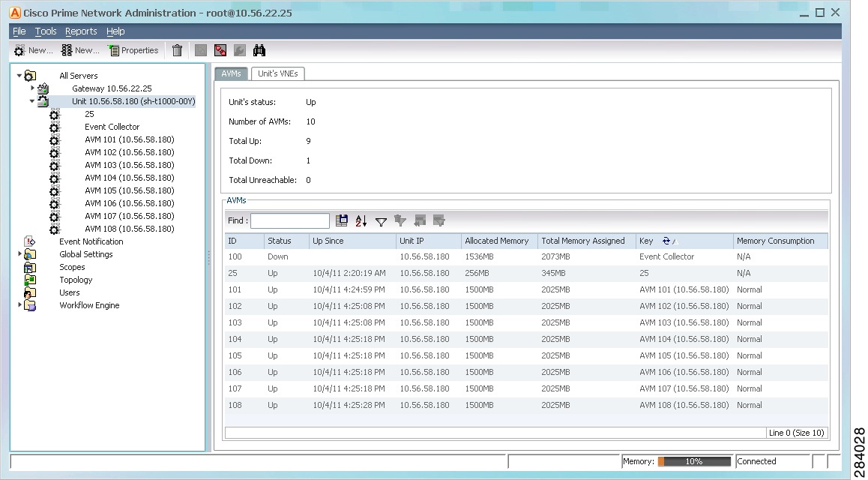The height and width of the screenshot is (480, 868).
Task: Click the '345MB' total memory cell
Action: click(554, 274)
